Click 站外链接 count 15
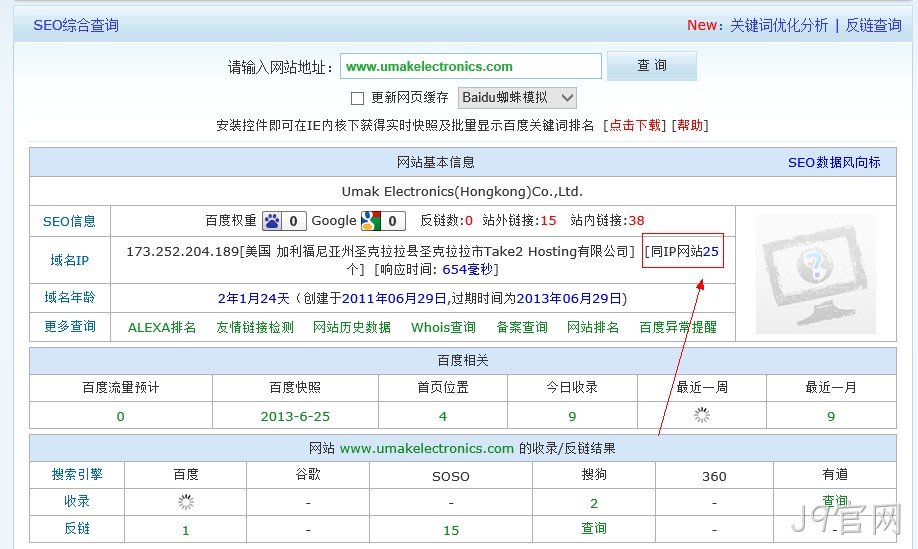918x549 pixels. 549,221
